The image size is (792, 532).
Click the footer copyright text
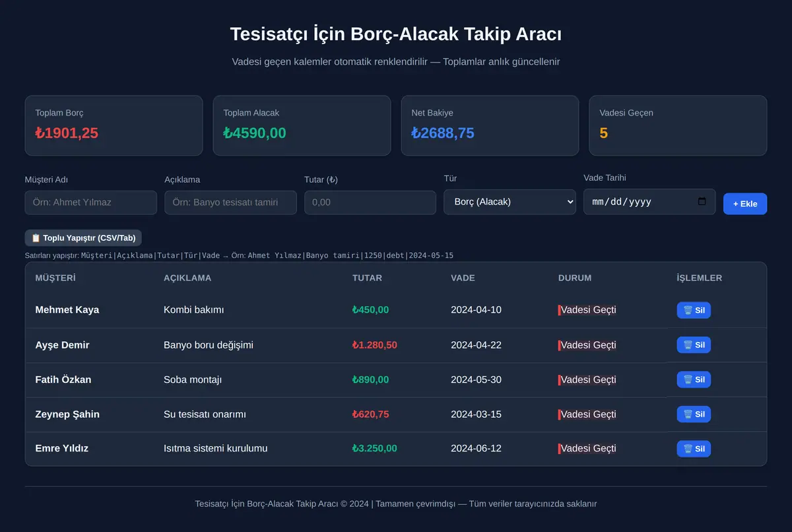[396, 504]
